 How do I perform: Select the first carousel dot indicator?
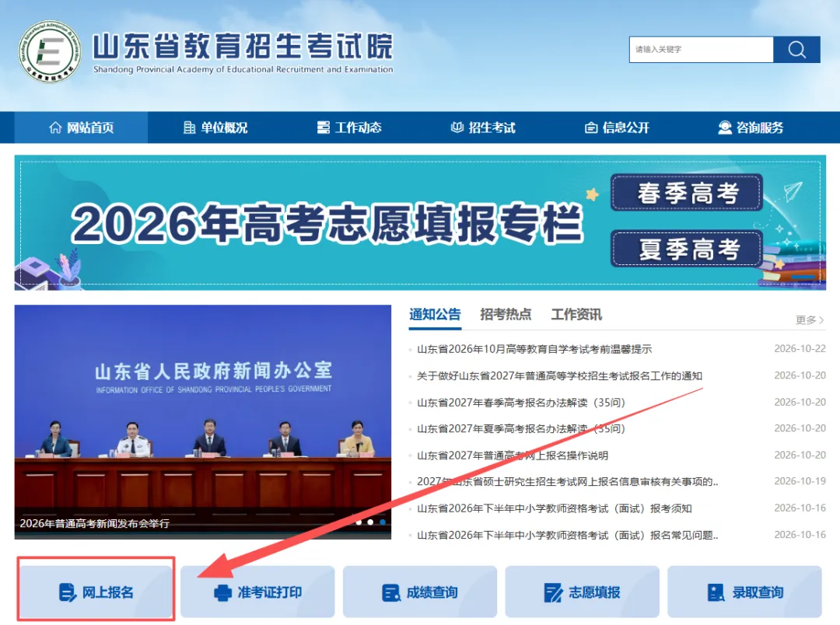click(359, 522)
